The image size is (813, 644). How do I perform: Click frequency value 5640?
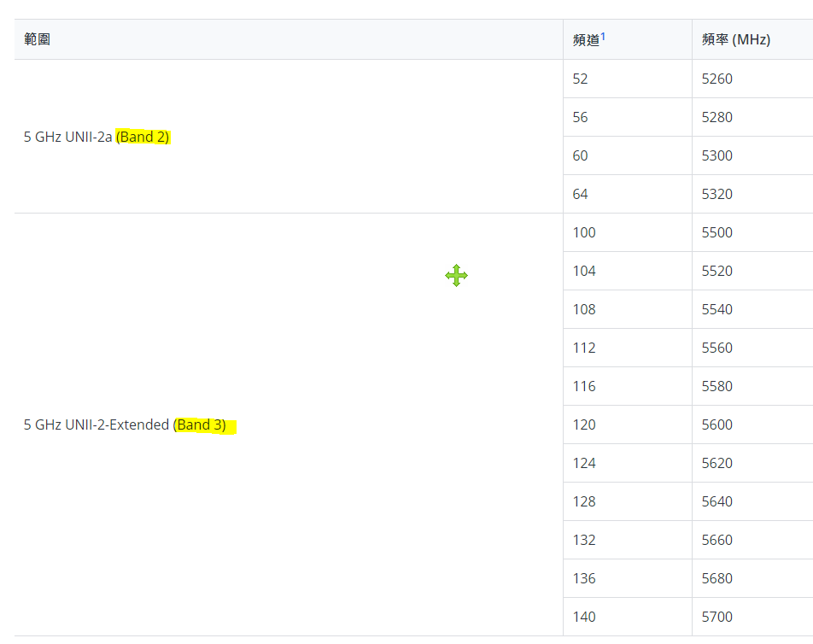point(717,501)
